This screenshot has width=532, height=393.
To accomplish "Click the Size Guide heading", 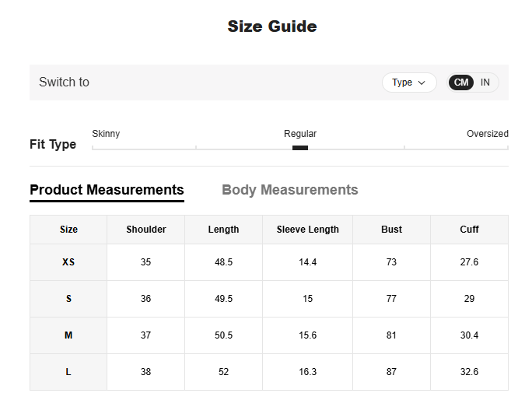I will click(271, 26).
